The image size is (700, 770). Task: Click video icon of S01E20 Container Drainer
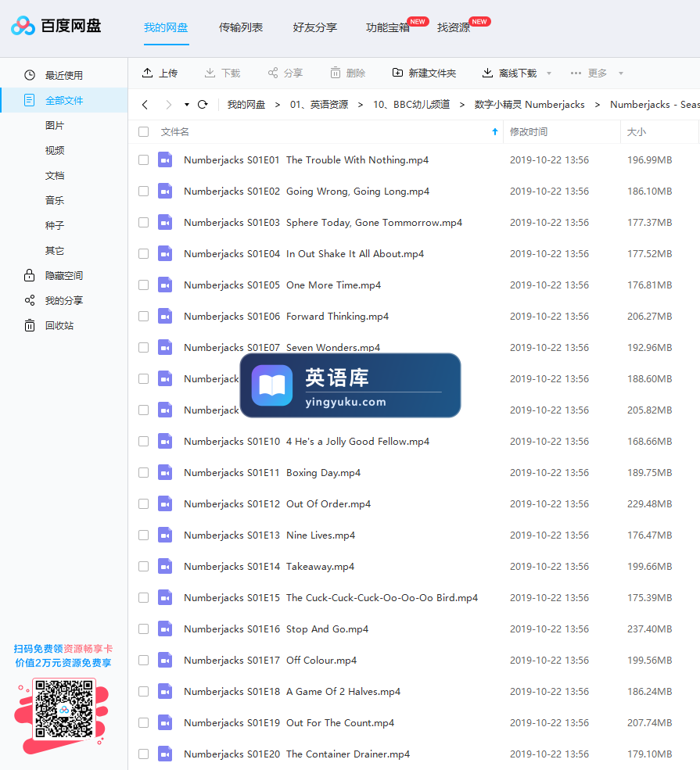coord(165,754)
